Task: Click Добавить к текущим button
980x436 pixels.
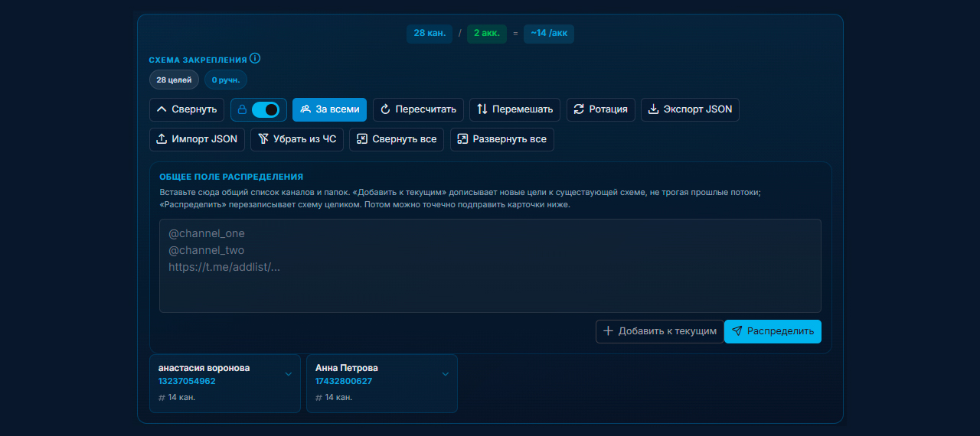Action: (659, 331)
